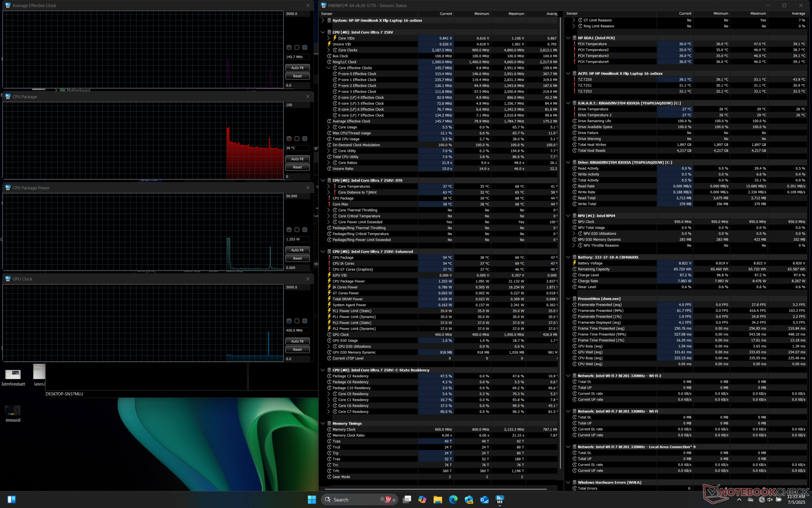Image resolution: width=812 pixels, height=508 pixels.
Task: Collapse the Core Effective Clocks tree item
Action: point(329,68)
